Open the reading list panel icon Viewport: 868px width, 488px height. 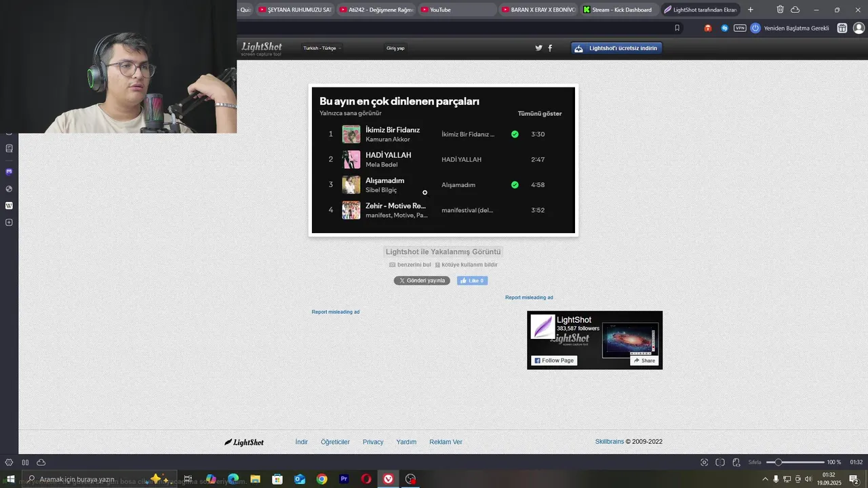(x=9, y=148)
